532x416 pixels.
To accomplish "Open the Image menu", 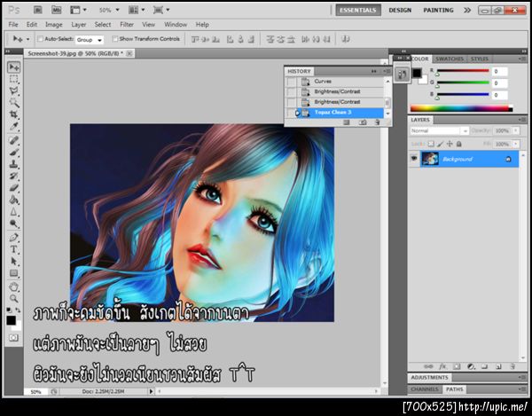I will tap(53, 25).
